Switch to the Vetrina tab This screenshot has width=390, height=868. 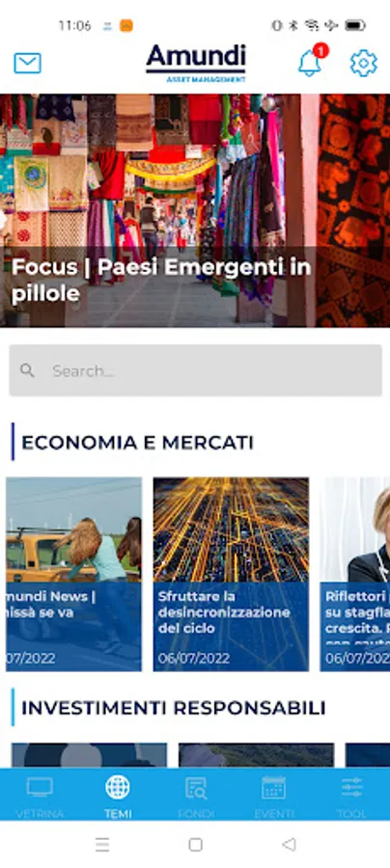click(x=40, y=798)
